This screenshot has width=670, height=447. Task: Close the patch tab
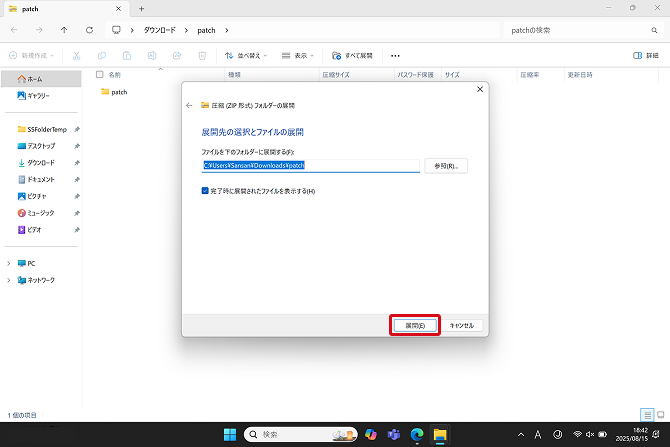[x=118, y=9]
